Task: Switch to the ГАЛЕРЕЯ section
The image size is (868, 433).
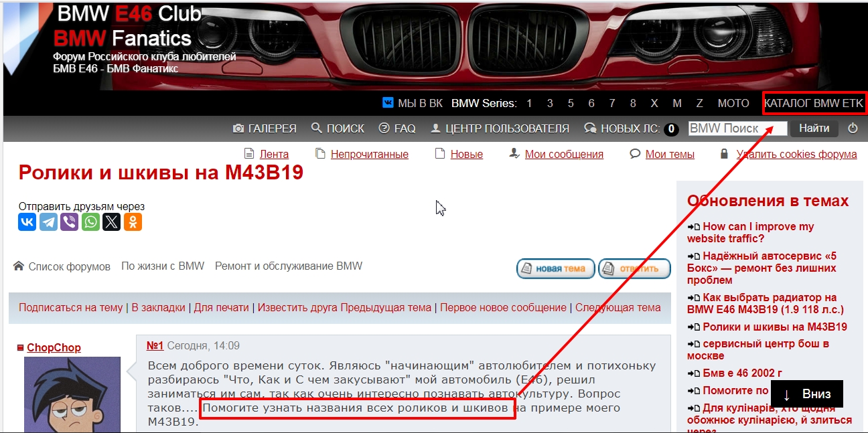Action: pos(265,128)
